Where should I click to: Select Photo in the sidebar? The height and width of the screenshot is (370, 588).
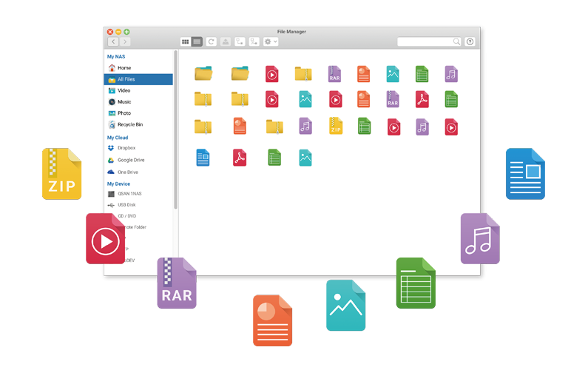coord(124,113)
